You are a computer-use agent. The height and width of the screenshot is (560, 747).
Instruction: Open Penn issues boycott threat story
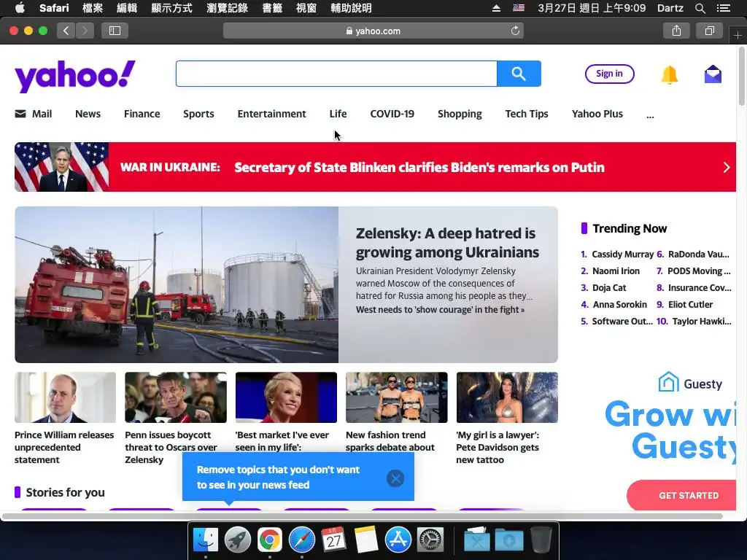[x=171, y=447]
